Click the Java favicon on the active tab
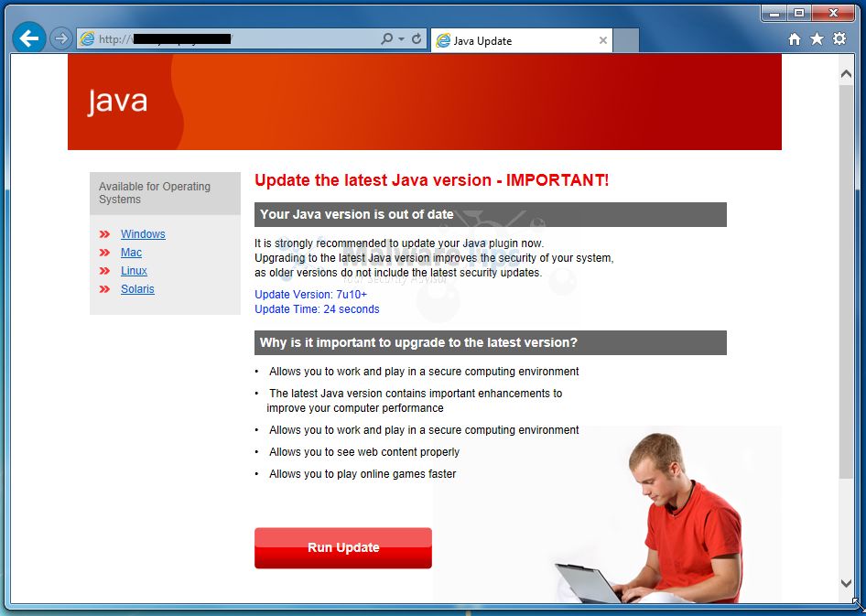This screenshot has width=866, height=616. [x=442, y=40]
